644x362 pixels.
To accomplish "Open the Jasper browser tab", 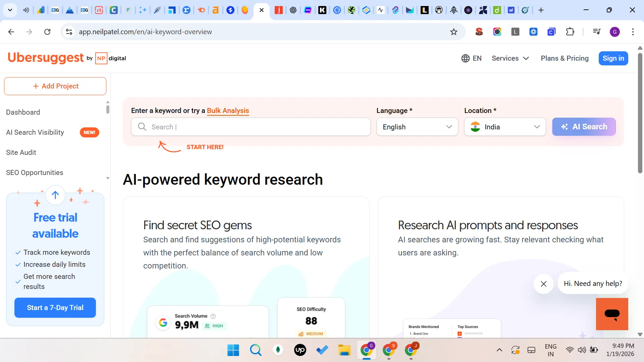I will point(278,10).
